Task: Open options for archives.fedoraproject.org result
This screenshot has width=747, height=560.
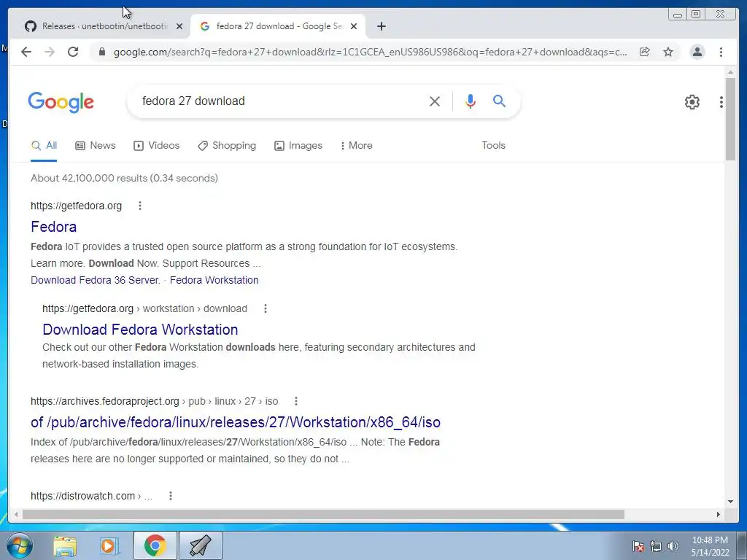Action: 296,401
